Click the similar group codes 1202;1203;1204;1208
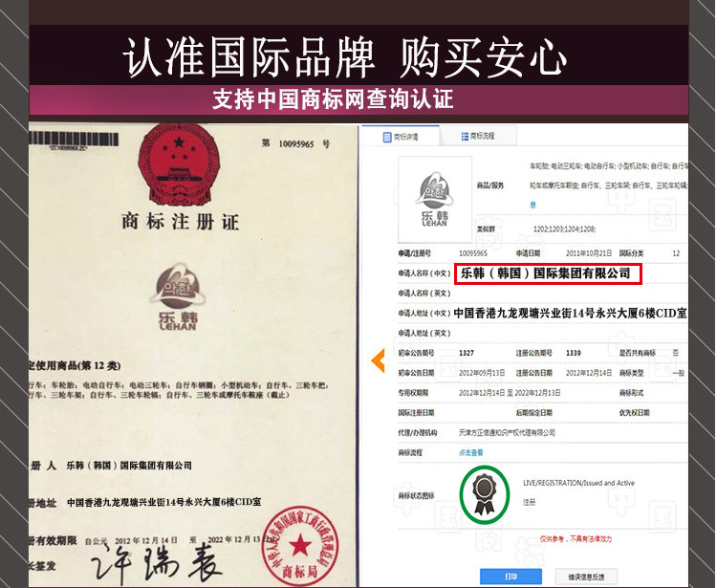 point(564,229)
